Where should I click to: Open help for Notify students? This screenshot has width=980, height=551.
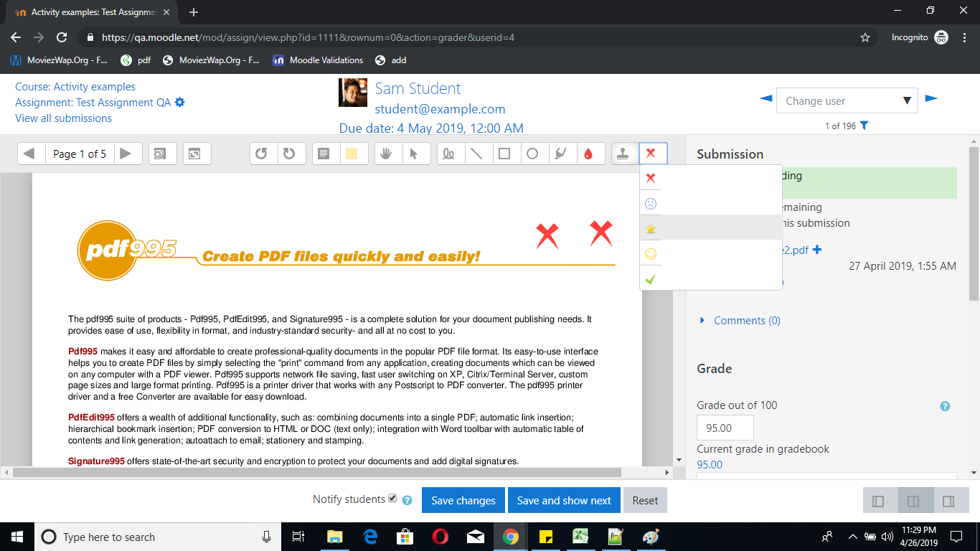click(407, 500)
